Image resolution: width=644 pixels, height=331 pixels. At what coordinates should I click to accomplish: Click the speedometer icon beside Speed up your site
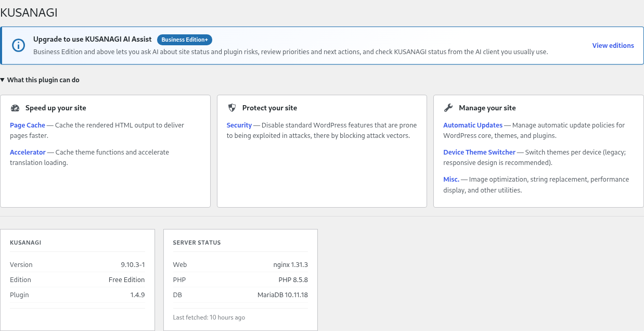(x=15, y=108)
